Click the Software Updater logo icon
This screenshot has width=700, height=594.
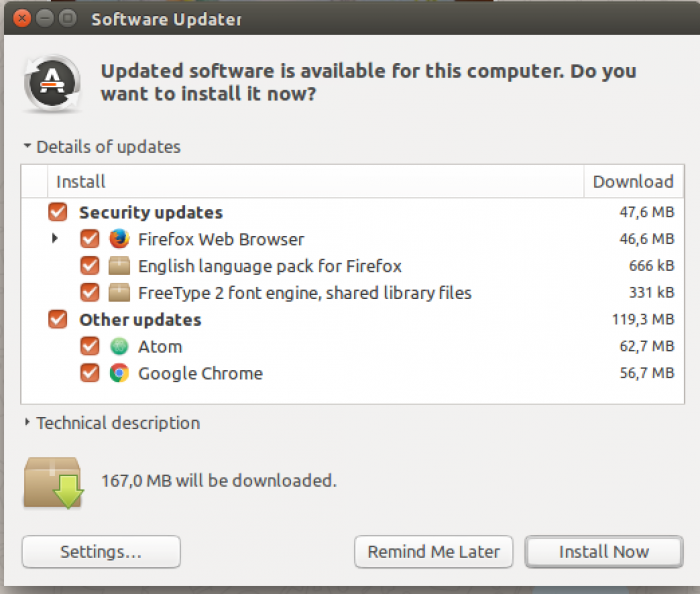(x=52, y=83)
